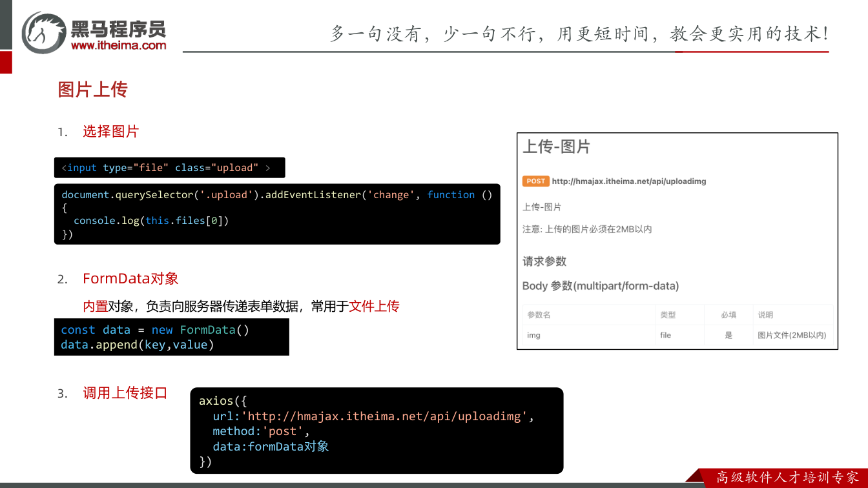Viewport: 868px width, 488px height.
Task: Click the method:'post' code line
Action: 262,431
